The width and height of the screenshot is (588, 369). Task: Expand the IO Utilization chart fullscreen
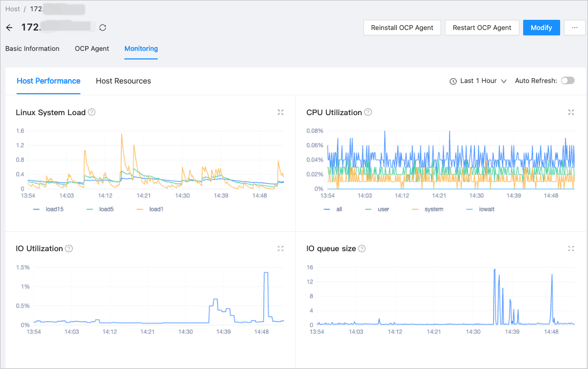280,248
